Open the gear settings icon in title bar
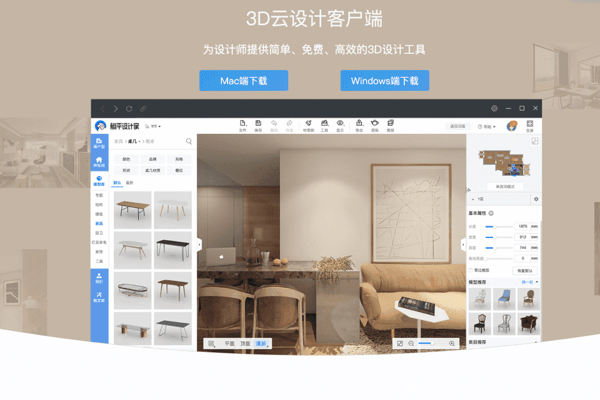This screenshot has height=400, width=600. pyautogui.click(x=494, y=108)
